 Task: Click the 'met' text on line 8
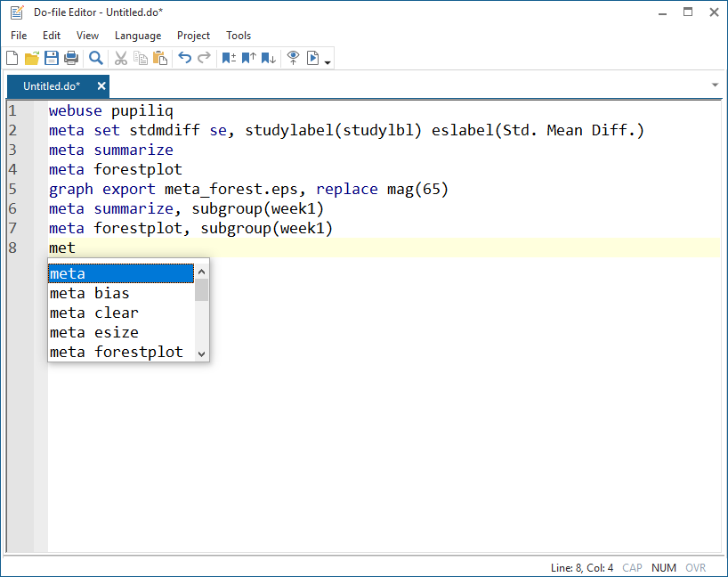click(62, 248)
